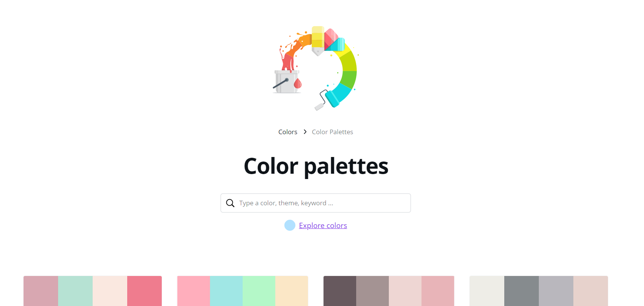Click the magnifying glass search icon
The height and width of the screenshot is (306, 644).
[230, 203]
